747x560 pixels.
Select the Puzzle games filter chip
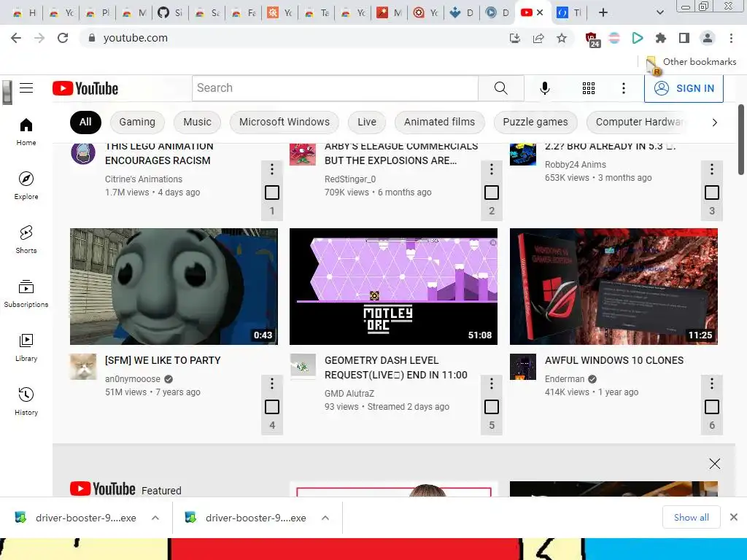(535, 122)
